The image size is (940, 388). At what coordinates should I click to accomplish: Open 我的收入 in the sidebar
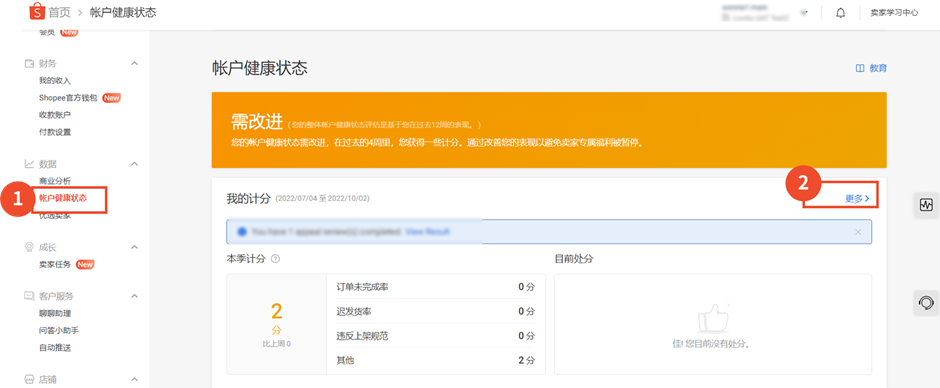[55, 80]
